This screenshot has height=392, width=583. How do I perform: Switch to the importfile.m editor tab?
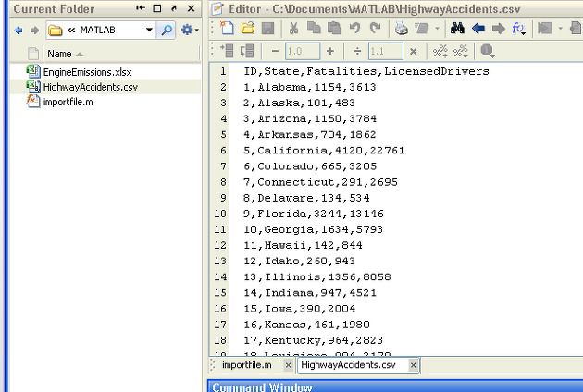click(246, 365)
